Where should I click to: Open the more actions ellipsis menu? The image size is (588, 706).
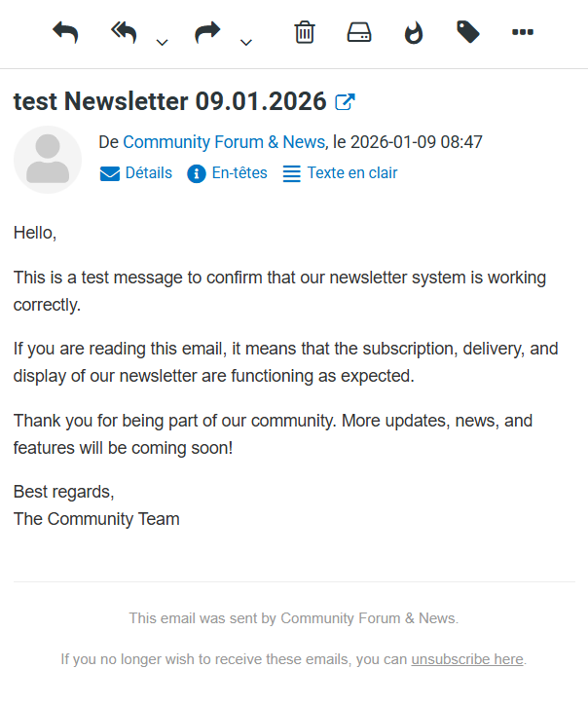(x=523, y=33)
